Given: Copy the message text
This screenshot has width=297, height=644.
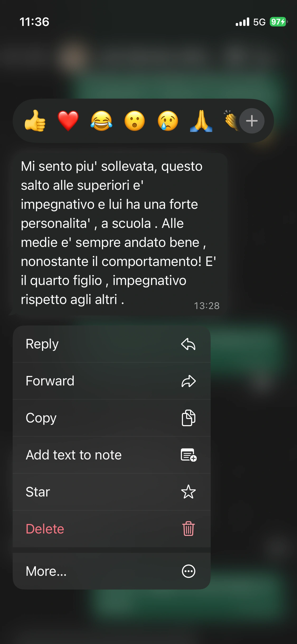Looking at the screenshot, I should click(x=112, y=418).
